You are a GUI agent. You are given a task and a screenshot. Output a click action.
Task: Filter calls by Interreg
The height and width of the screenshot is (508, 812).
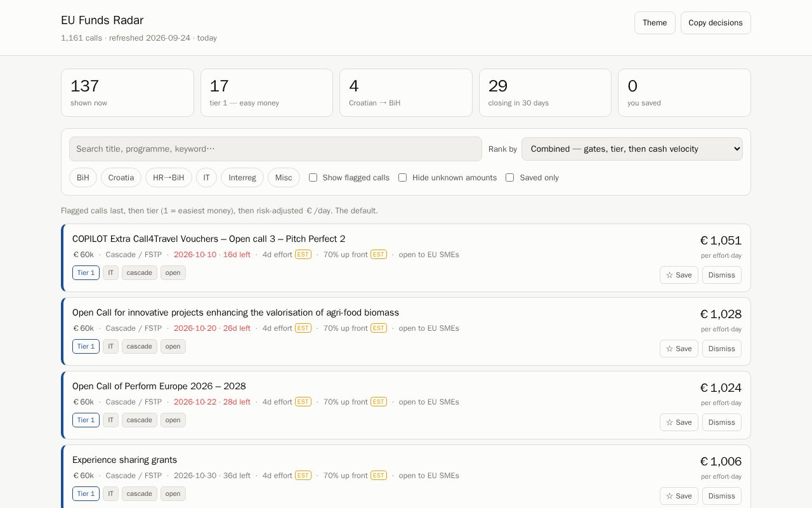[242, 178]
